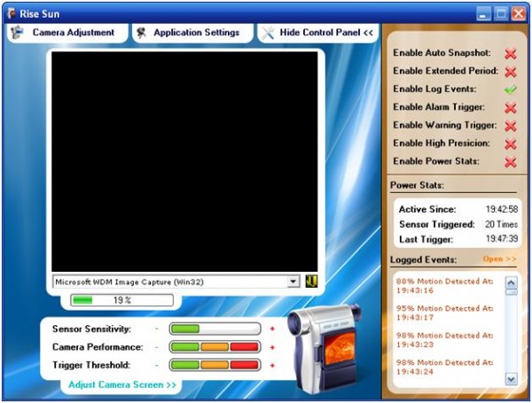Toggle Enable Auto Snapshot red X
Viewport: 532px width, 403px height.
(x=511, y=53)
